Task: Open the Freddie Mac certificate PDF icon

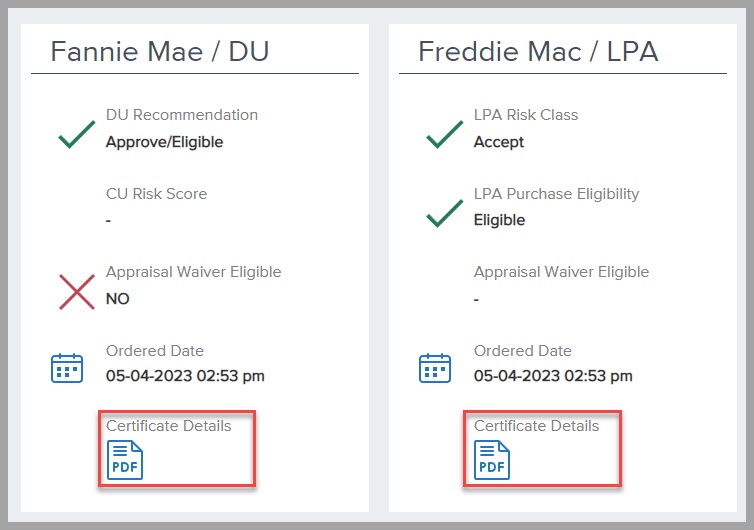Action: coord(492,460)
